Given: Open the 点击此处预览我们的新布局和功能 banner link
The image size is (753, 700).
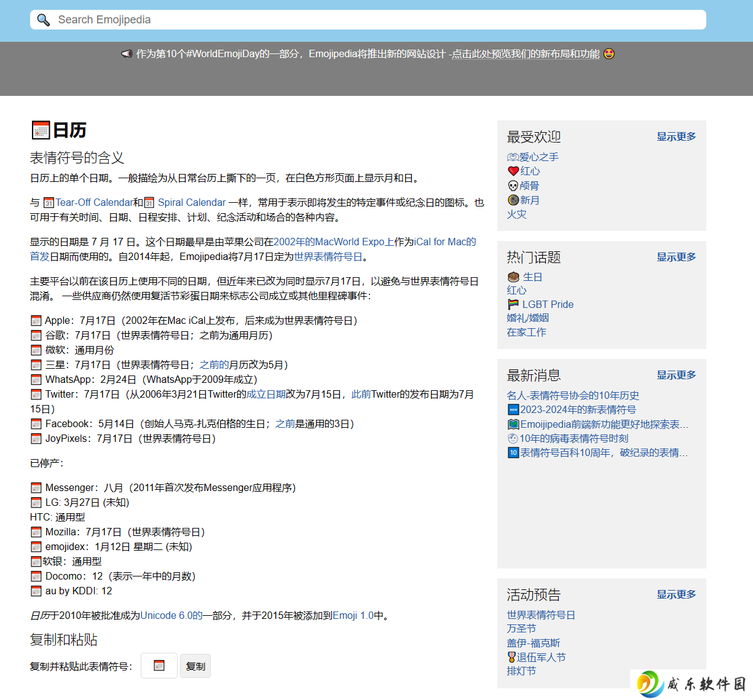Looking at the screenshot, I should pyautogui.click(x=526, y=54).
